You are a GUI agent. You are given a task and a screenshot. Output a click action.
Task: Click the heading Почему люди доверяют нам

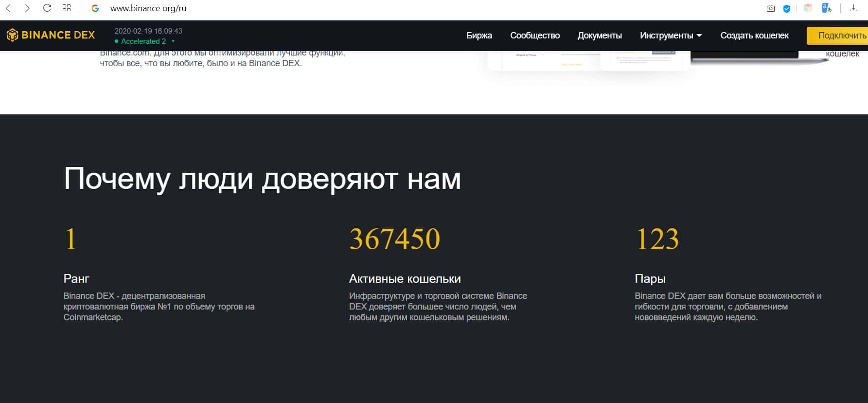[262, 179]
